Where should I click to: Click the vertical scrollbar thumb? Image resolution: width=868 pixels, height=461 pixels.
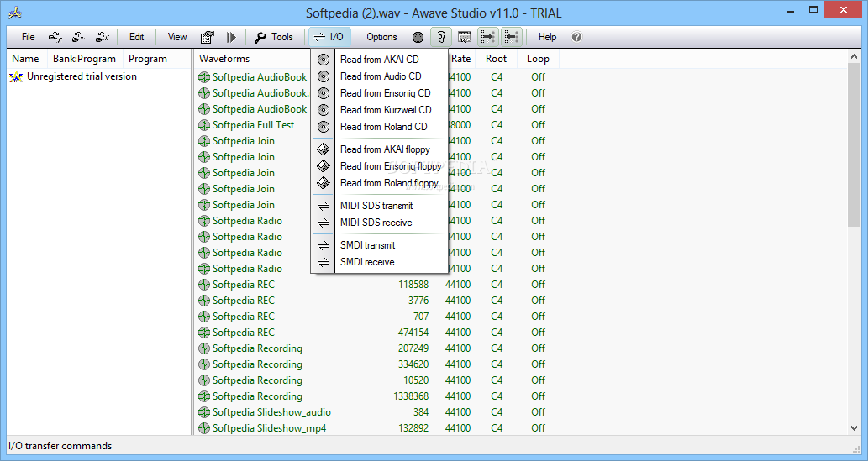[853, 145]
